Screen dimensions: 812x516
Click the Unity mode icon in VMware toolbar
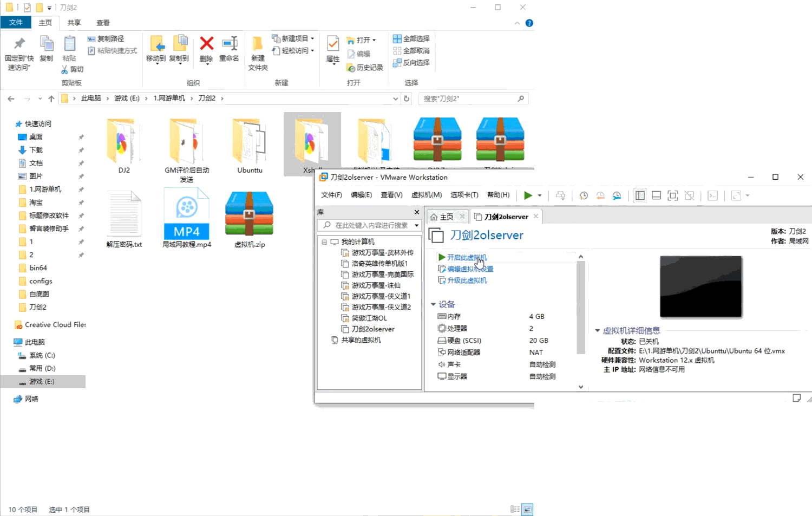pos(690,195)
